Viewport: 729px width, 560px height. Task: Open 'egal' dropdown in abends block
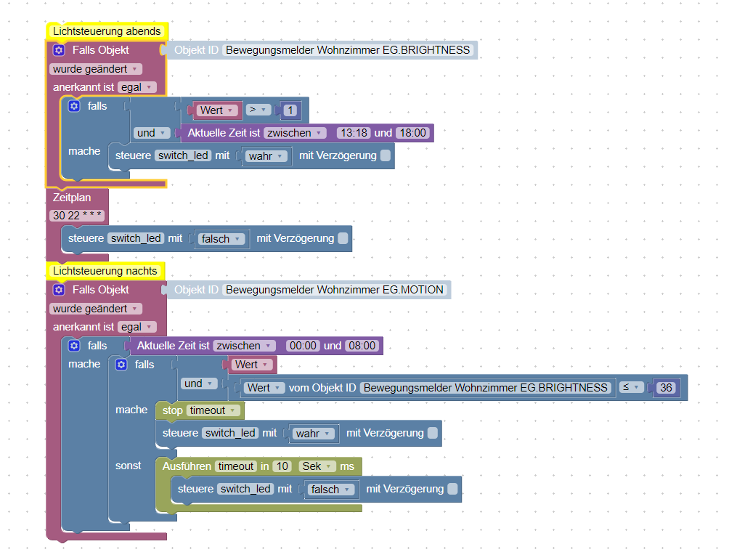137,87
